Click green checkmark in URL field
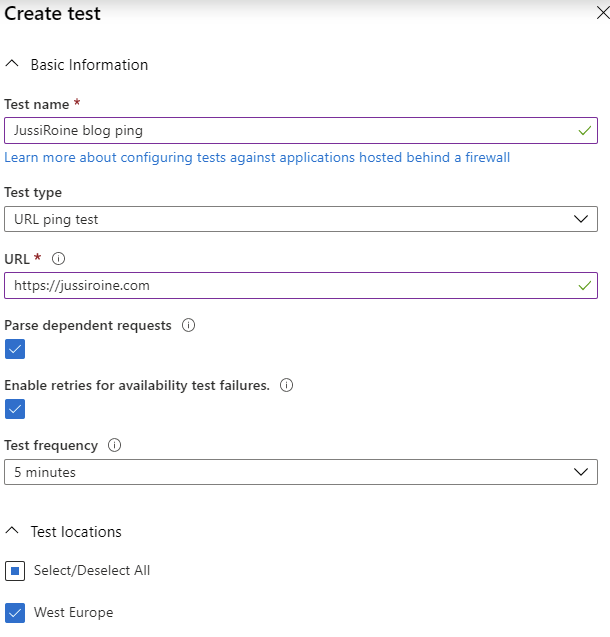 pos(585,286)
